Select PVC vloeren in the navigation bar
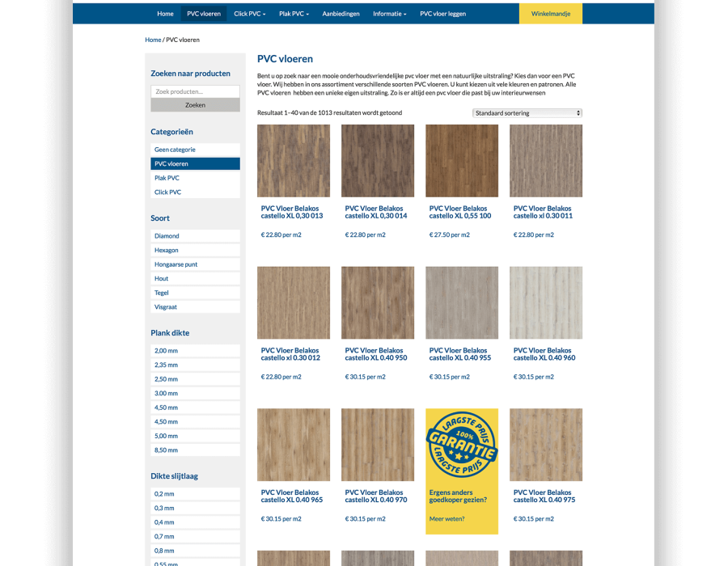This screenshot has height=566, width=728. pyautogui.click(x=203, y=14)
